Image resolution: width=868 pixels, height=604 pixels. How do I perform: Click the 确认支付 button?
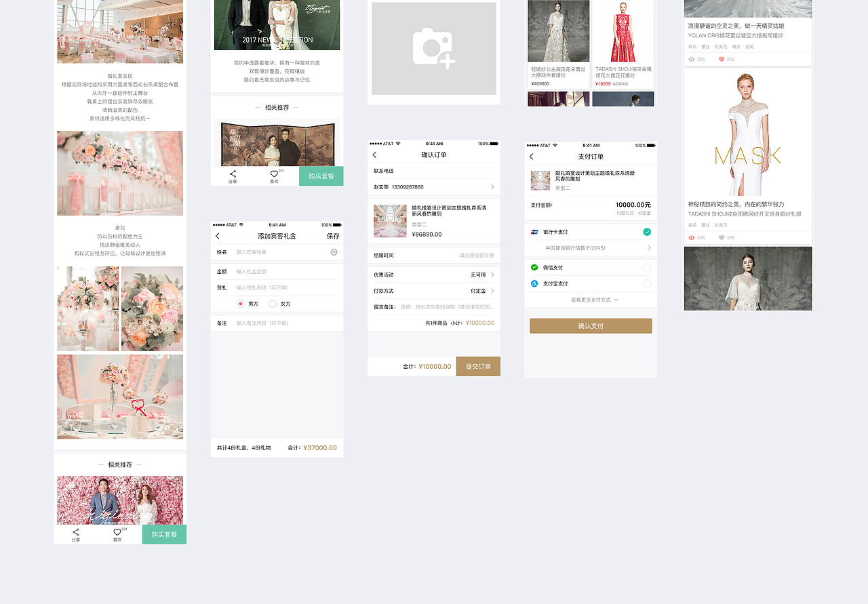point(591,326)
